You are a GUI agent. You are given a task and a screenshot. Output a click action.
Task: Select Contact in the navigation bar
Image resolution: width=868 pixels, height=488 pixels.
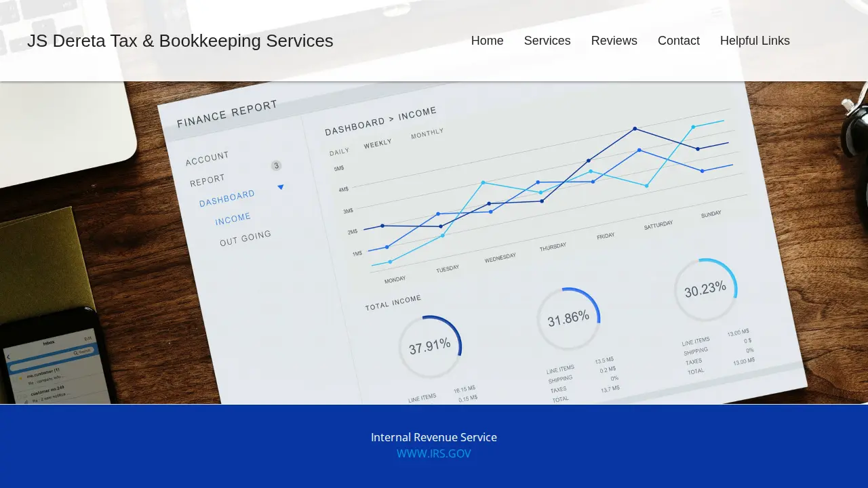[x=679, y=41]
